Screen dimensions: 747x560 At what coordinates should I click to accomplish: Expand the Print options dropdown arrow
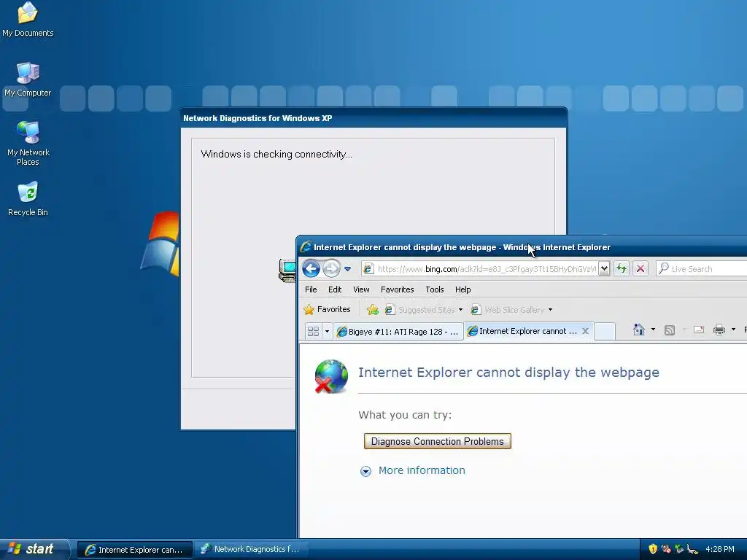pyautogui.click(x=733, y=330)
